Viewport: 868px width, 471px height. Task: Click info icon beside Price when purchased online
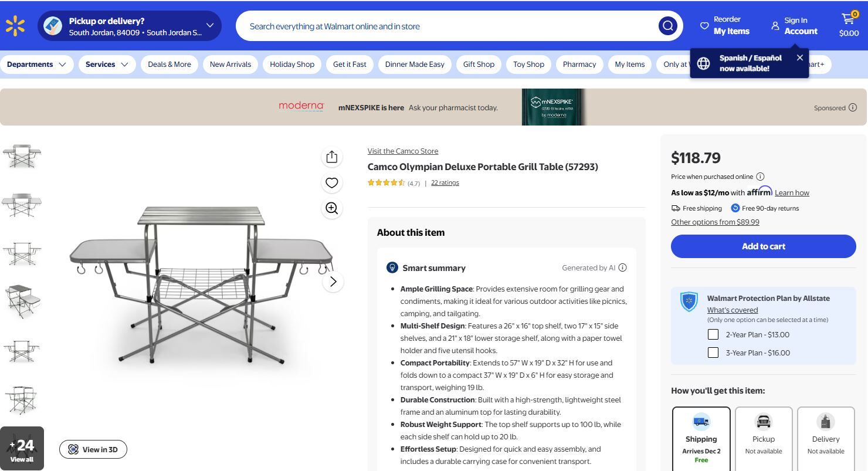click(x=760, y=177)
